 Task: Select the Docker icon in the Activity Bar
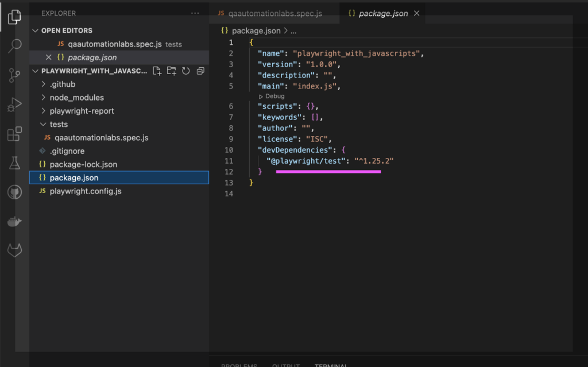(14, 220)
